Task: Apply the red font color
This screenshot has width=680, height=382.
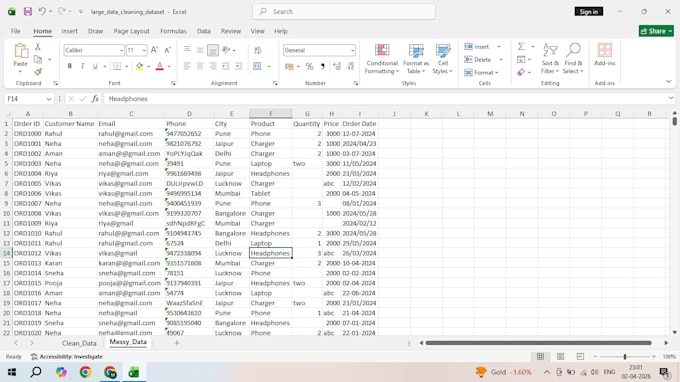Action: [160, 66]
